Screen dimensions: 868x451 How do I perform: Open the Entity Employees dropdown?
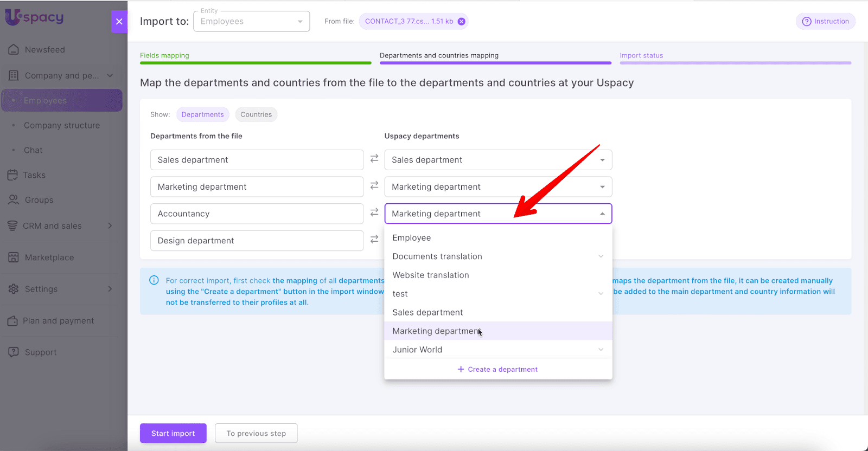[x=252, y=22]
